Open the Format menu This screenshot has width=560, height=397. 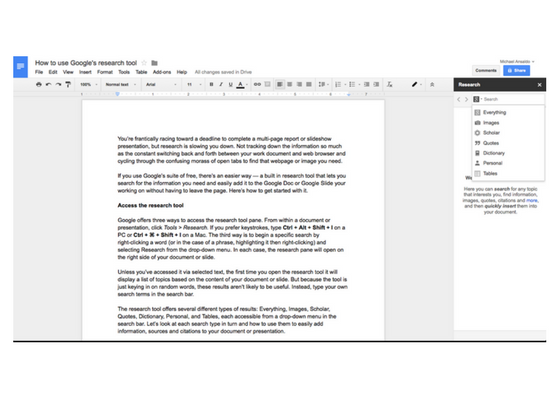tap(105, 72)
